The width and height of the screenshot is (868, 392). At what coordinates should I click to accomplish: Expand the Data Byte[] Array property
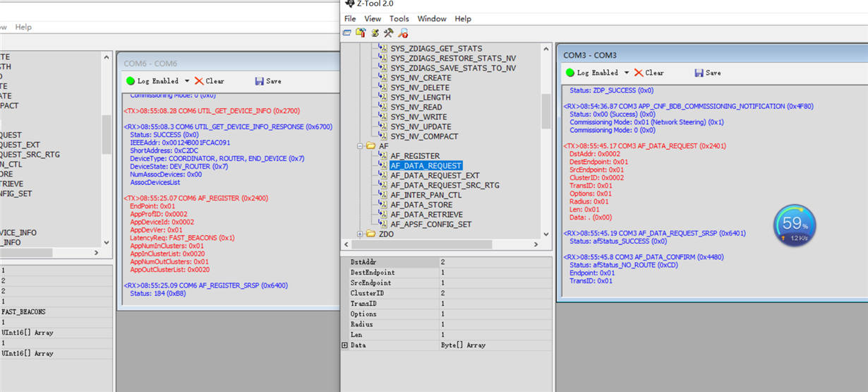(x=344, y=345)
